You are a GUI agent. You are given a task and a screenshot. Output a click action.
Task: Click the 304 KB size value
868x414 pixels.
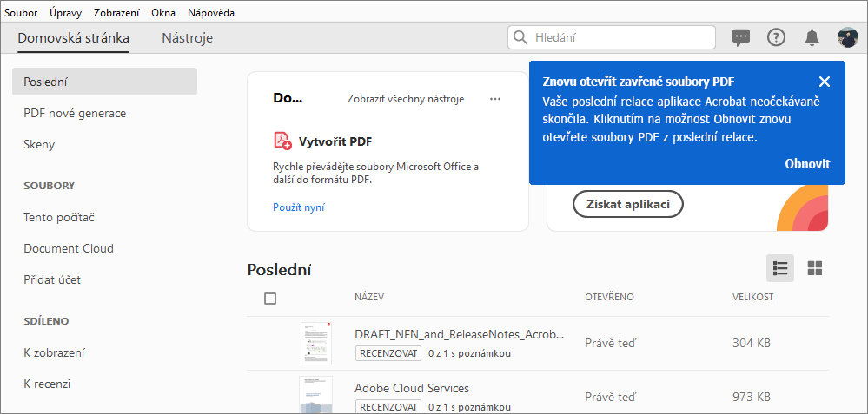(752, 343)
